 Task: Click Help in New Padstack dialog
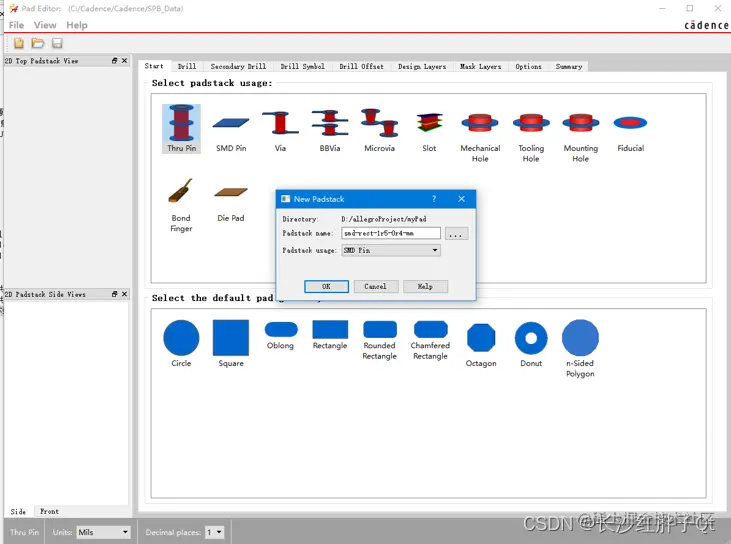[425, 287]
